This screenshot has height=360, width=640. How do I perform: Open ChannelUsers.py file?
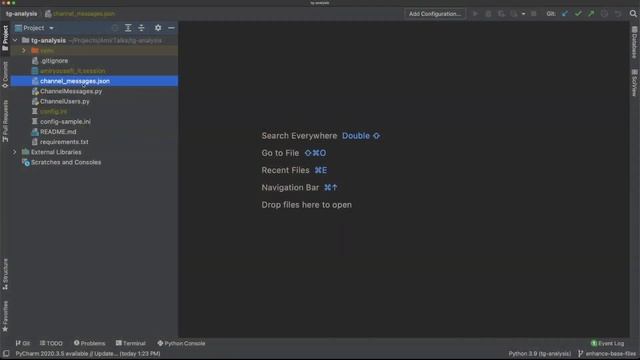click(64, 101)
